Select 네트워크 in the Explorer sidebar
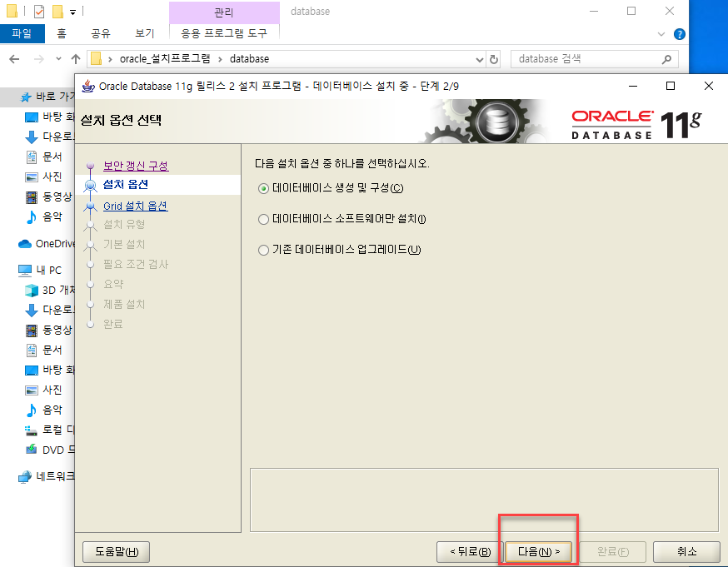The image size is (728, 567). tap(46, 476)
